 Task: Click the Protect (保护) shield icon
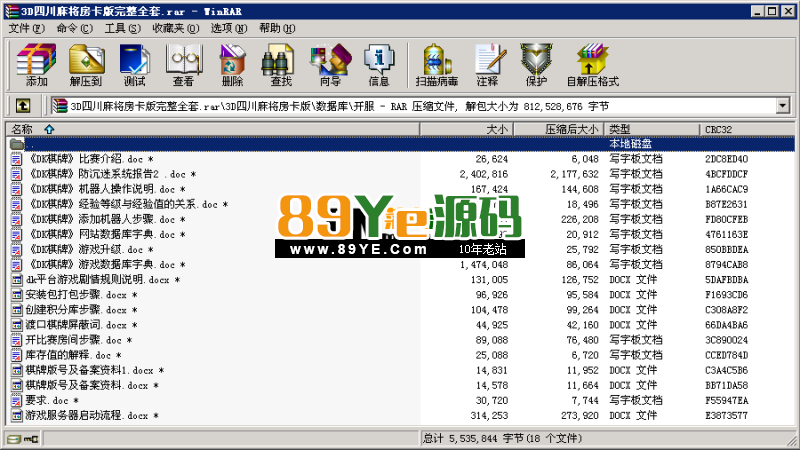pyautogui.click(x=536, y=65)
